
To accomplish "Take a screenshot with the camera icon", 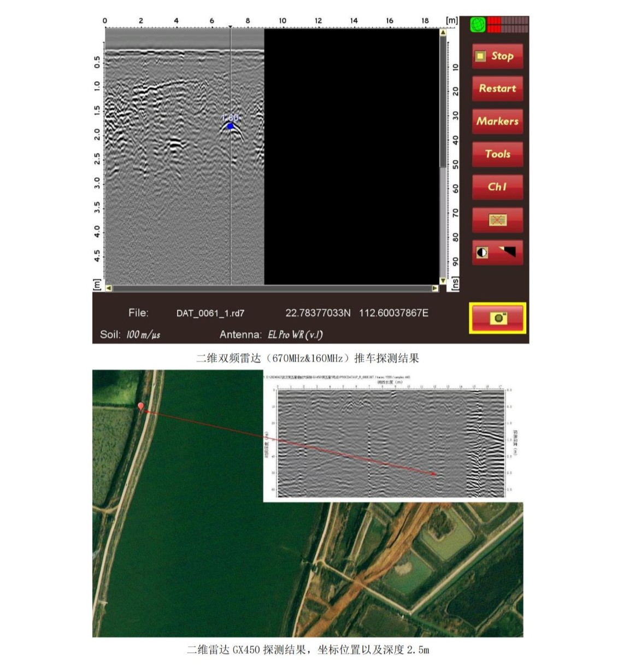I will point(497,318).
